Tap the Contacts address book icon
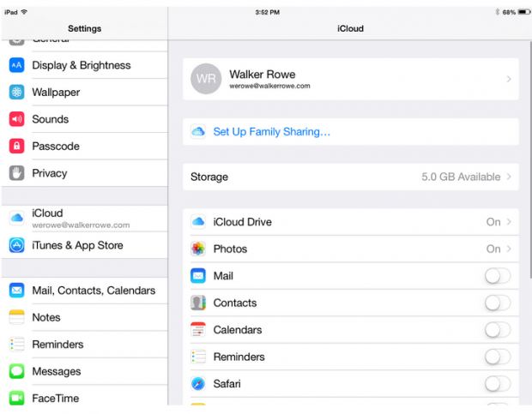532x414 pixels. (x=198, y=303)
